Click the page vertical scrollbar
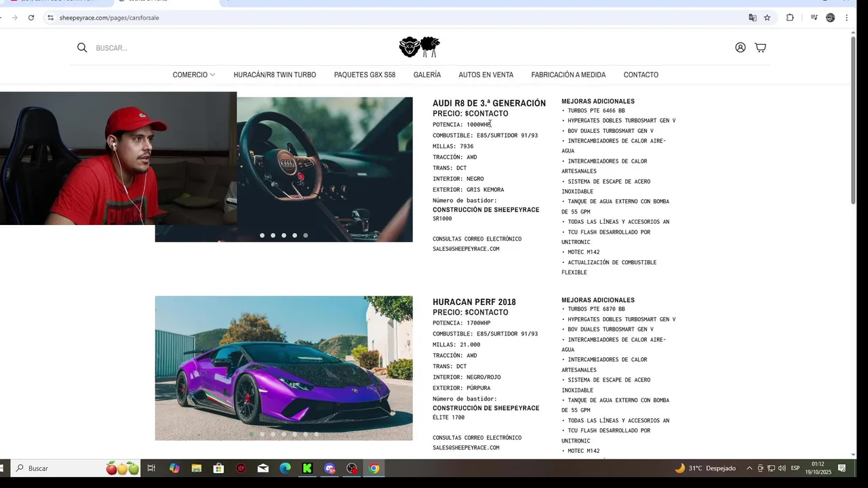This screenshot has width=868, height=488. 853,119
